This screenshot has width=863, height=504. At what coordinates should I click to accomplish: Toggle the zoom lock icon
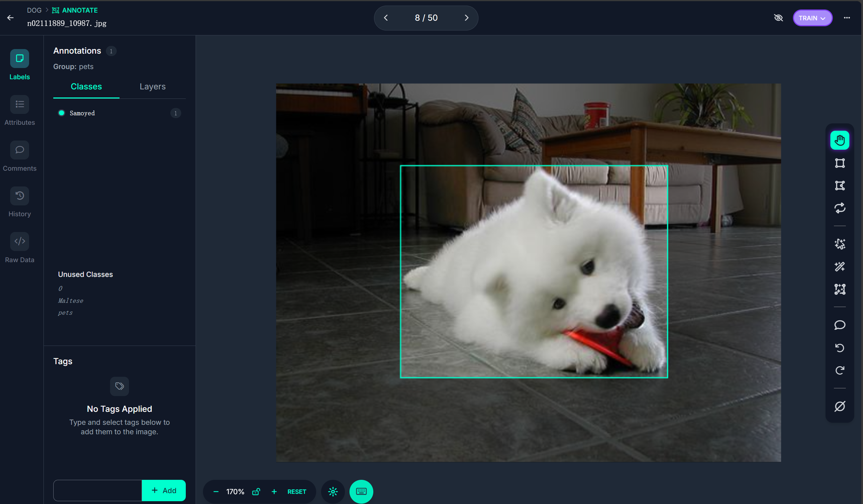click(x=256, y=491)
